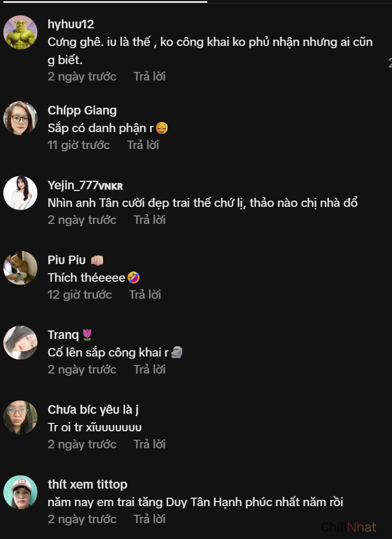Reply to the 'Tr oi tr xĩuuuuuuu' comment
Image resolution: width=392 pixels, height=539 pixels.
click(150, 444)
